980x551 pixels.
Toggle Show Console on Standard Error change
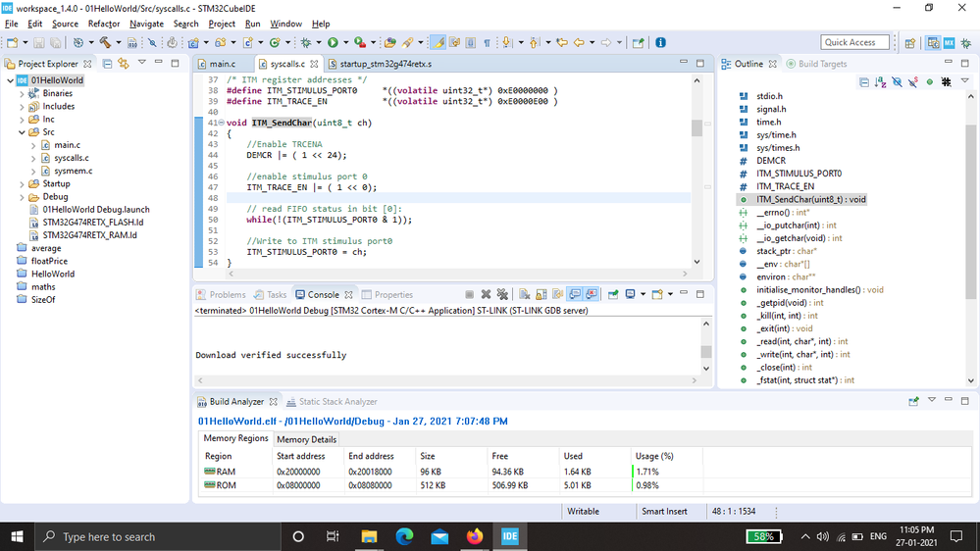pyautogui.click(x=592, y=294)
